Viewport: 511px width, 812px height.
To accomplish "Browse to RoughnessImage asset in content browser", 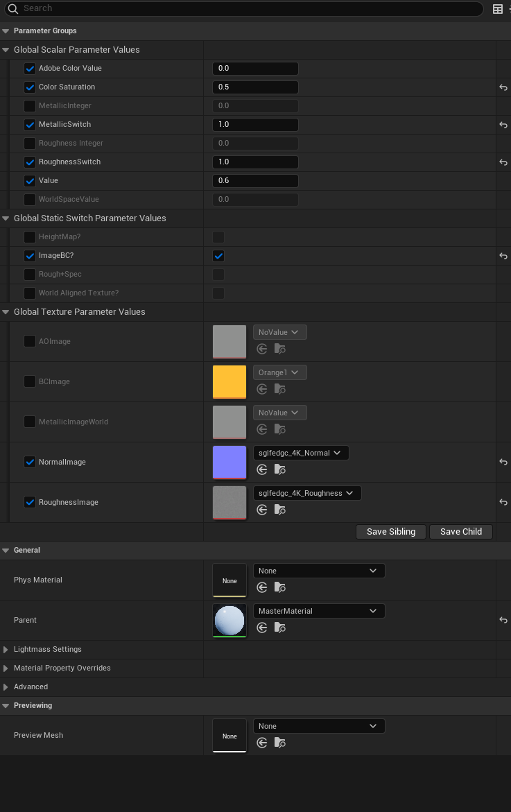I will 280,510.
